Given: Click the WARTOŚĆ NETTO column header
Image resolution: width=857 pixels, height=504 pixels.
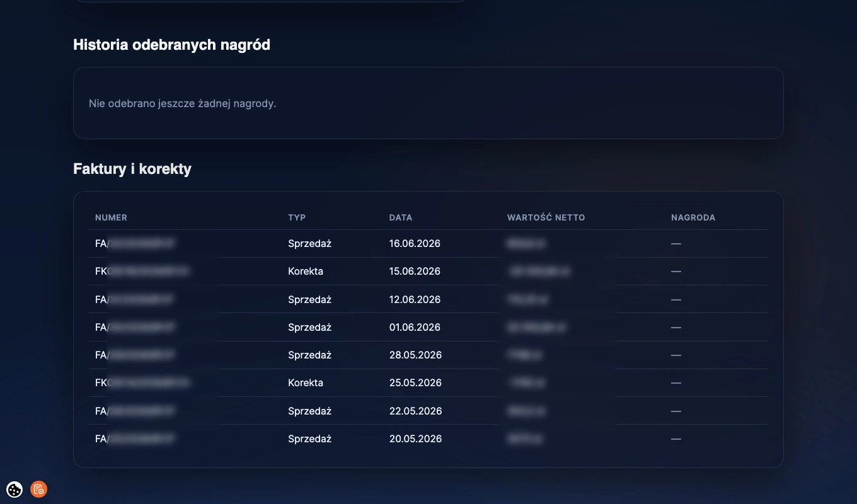Looking at the screenshot, I should point(546,217).
